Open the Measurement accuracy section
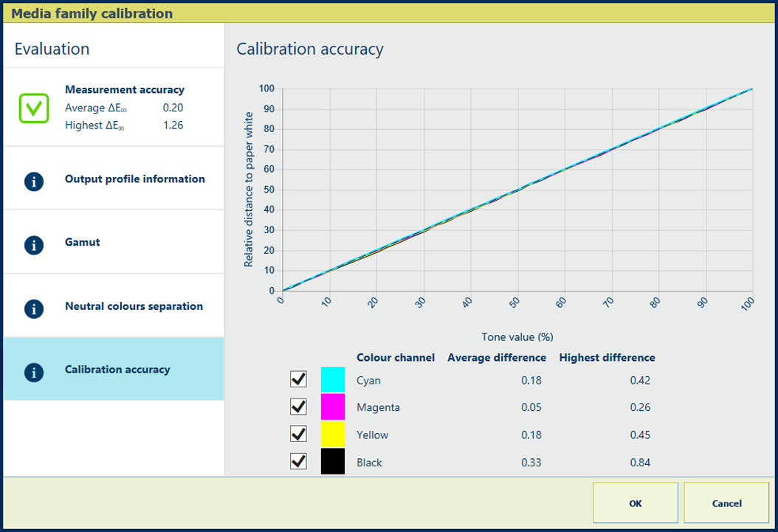The height and width of the screenshot is (532, 778). (x=124, y=90)
